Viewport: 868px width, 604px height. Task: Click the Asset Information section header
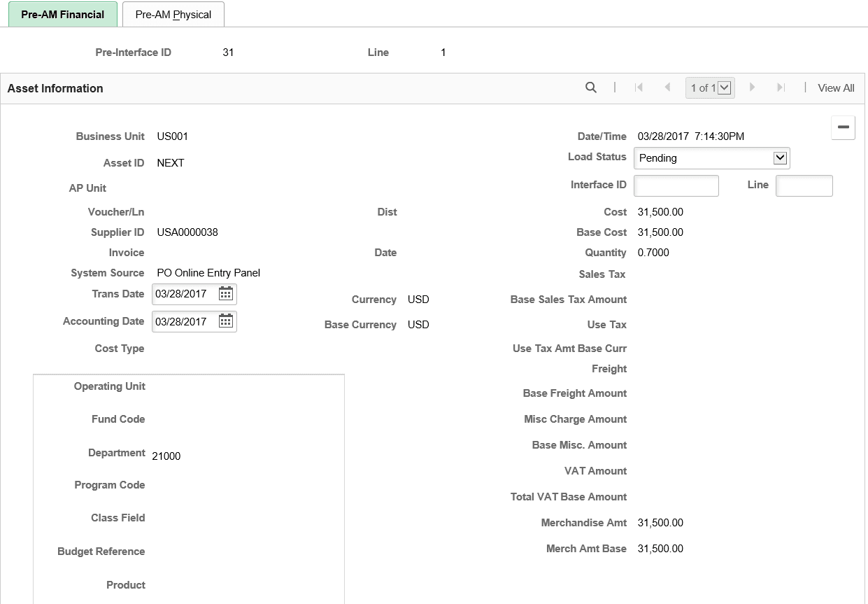55,88
